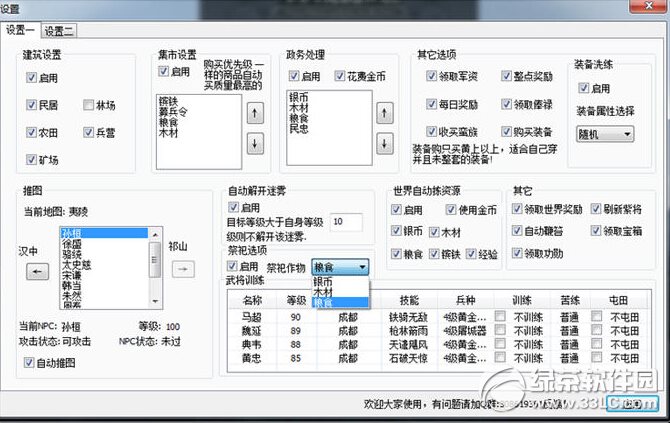Open the 装备属性选择 dropdown showing 随机

pyautogui.click(x=605, y=134)
